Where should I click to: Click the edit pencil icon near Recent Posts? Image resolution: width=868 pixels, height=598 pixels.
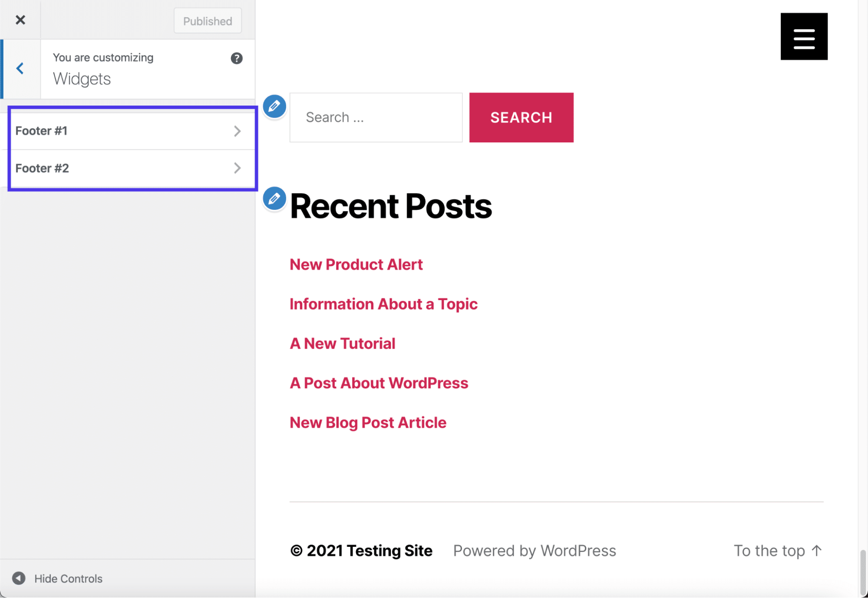274,198
